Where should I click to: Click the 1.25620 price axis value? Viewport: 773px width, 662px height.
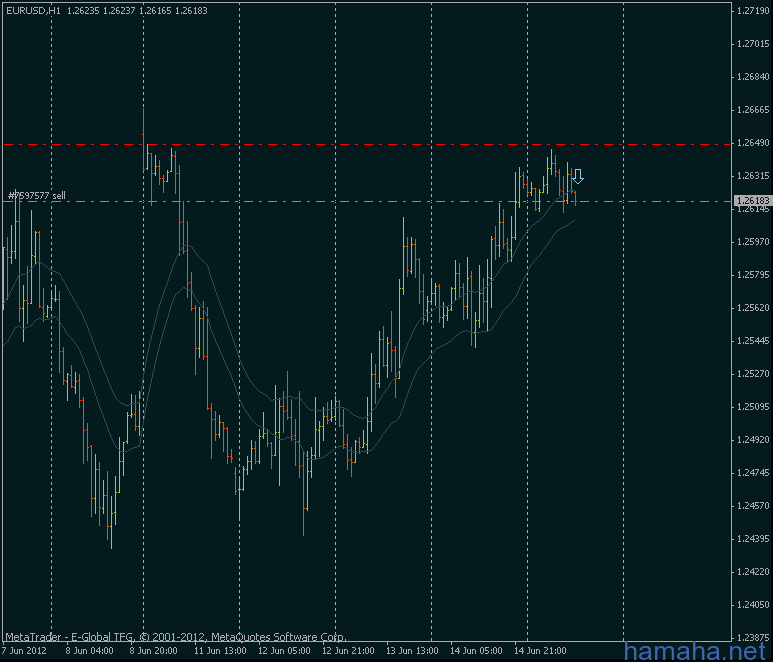click(x=753, y=308)
